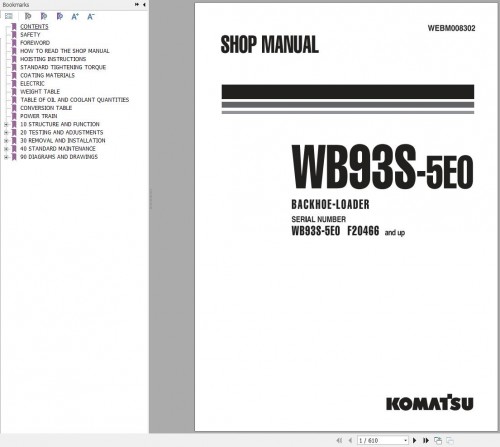Open the page number dropdown arrow
The height and width of the screenshot is (447, 500).
pyautogui.click(x=405, y=440)
